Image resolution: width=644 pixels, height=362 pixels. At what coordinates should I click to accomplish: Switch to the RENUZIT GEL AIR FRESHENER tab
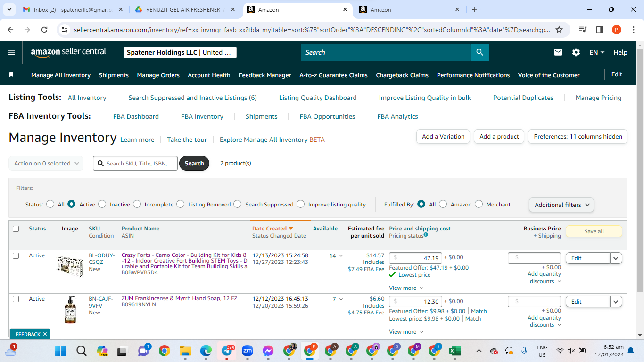tap(185, 9)
